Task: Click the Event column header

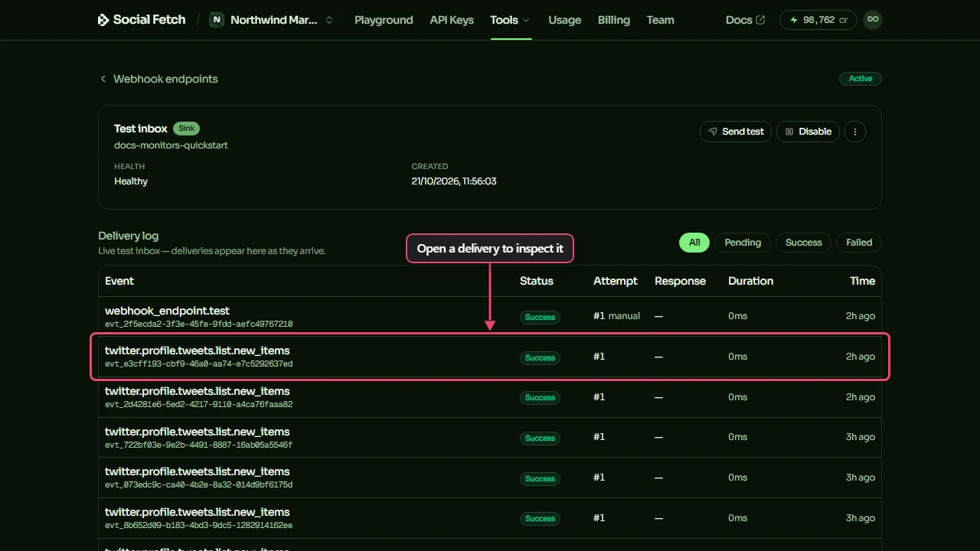Action: pos(119,281)
